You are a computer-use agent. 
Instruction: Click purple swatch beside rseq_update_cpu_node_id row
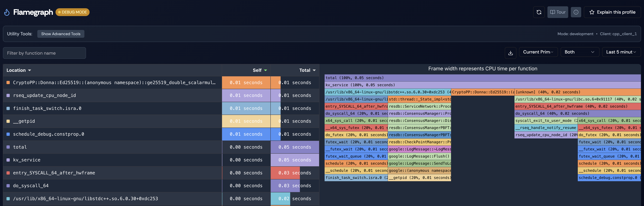(8, 95)
